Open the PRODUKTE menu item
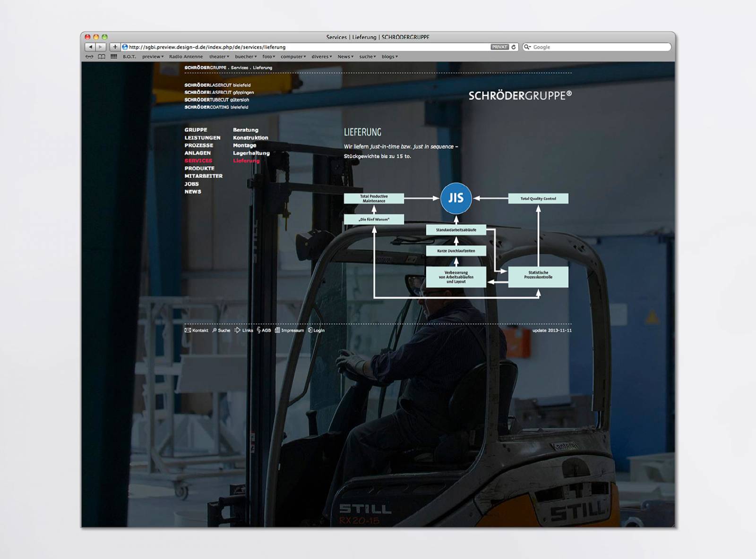This screenshot has width=756, height=559. pyautogui.click(x=199, y=169)
